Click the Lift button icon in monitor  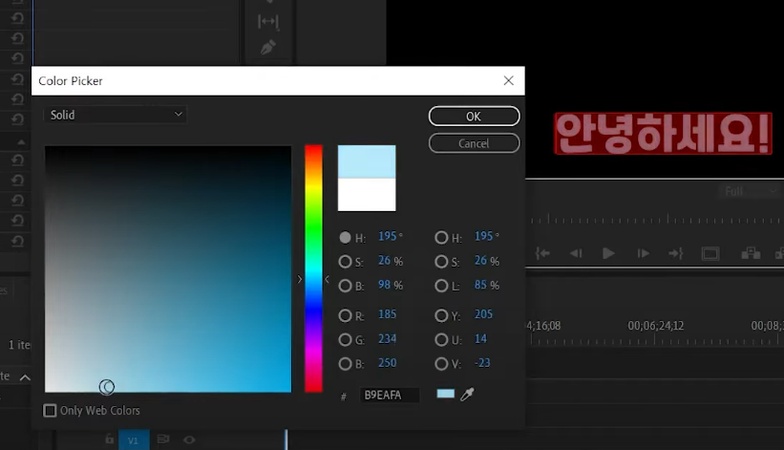click(x=750, y=254)
